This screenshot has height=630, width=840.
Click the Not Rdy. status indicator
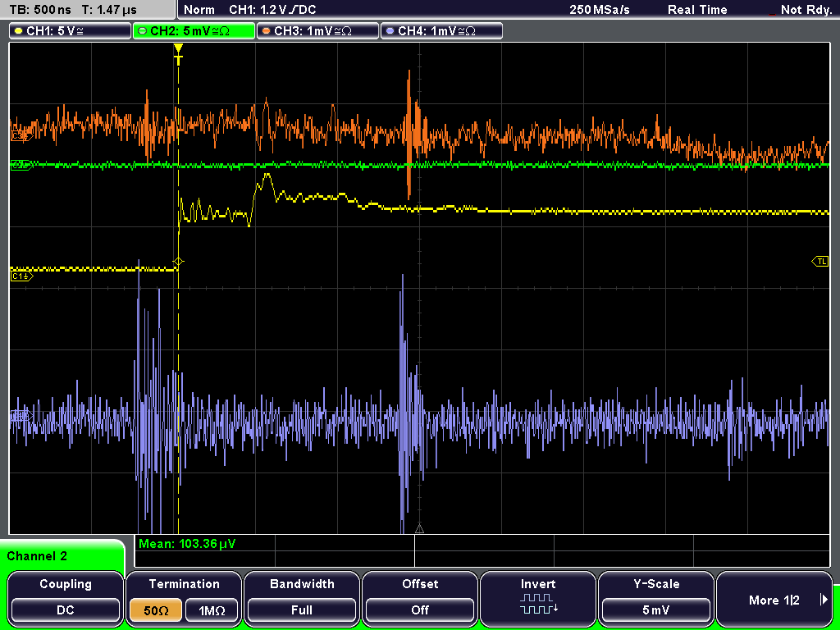click(x=806, y=10)
